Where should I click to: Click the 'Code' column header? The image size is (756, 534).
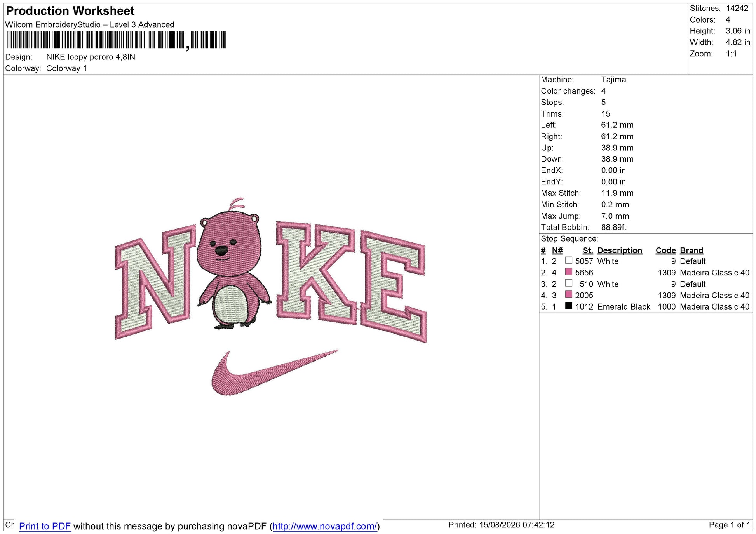[x=666, y=250]
